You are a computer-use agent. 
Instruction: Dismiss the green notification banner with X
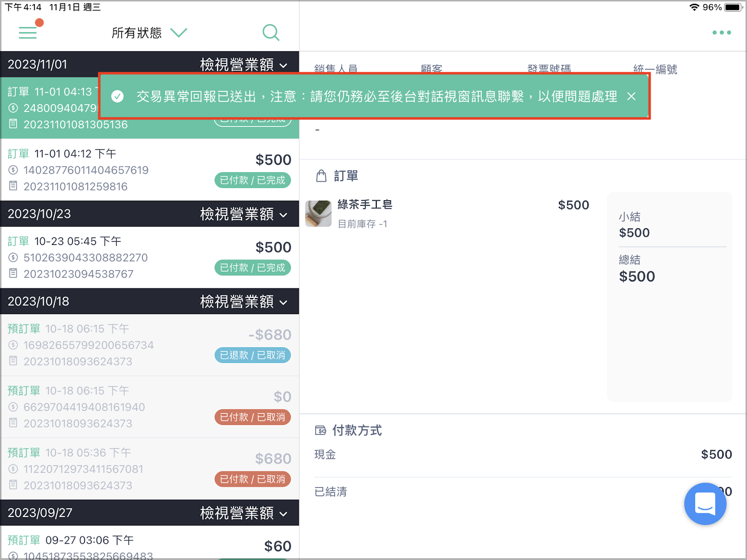coord(631,96)
